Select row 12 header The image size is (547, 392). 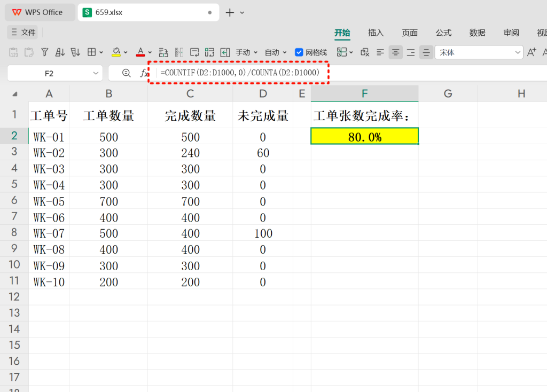pyautogui.click(x=14, y=297)
